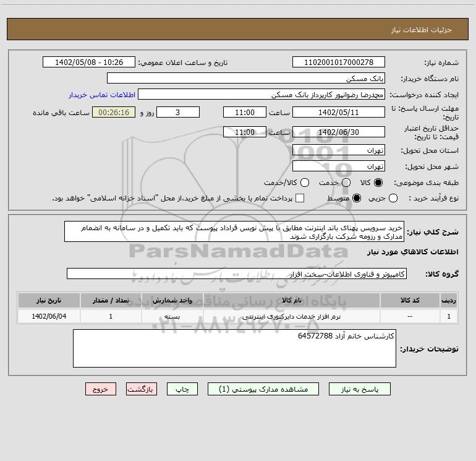Click the ردیف column header

click(449, 300)
